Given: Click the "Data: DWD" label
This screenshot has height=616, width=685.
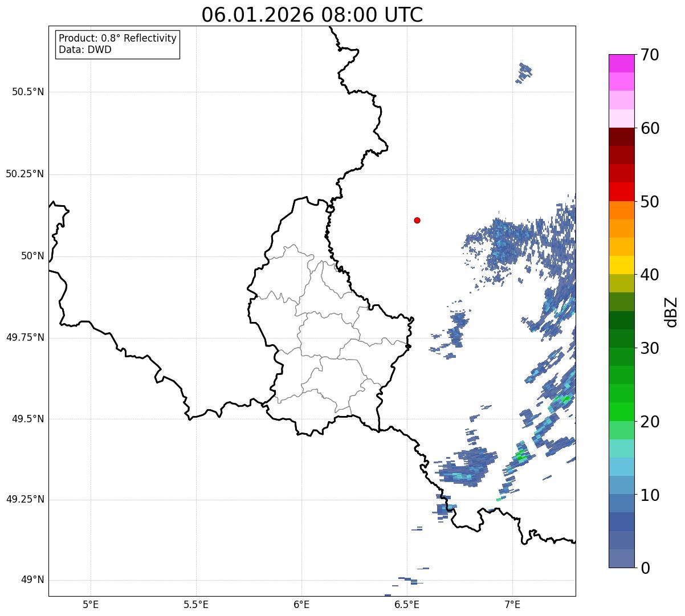Looking at the screenshot, I should pyautogui.click(x=85, y=50).
